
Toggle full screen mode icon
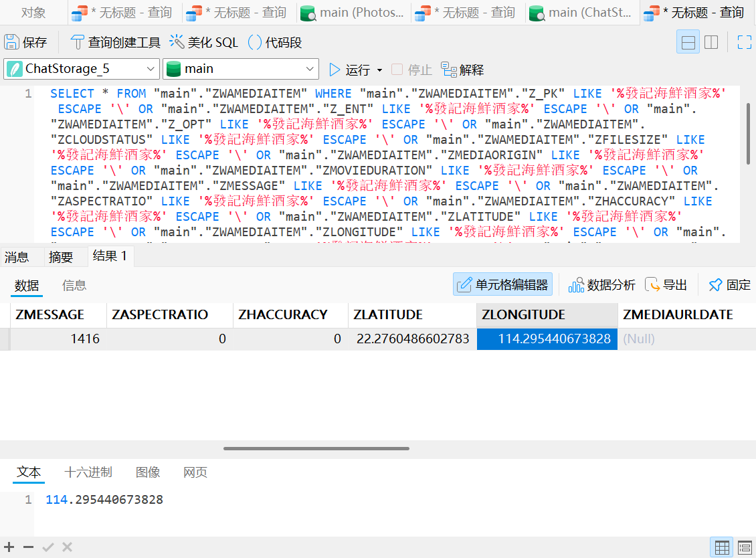pyautogui.click(x=745, y=42)
